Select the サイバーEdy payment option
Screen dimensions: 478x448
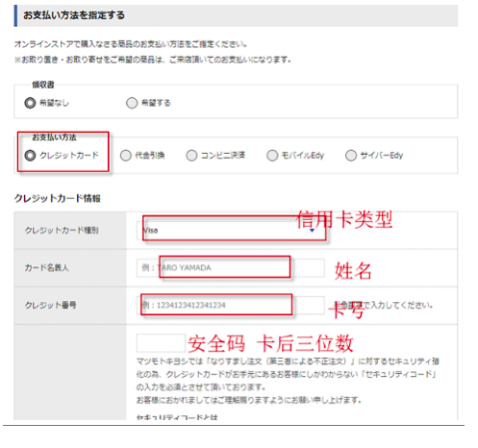click(351, 156)
